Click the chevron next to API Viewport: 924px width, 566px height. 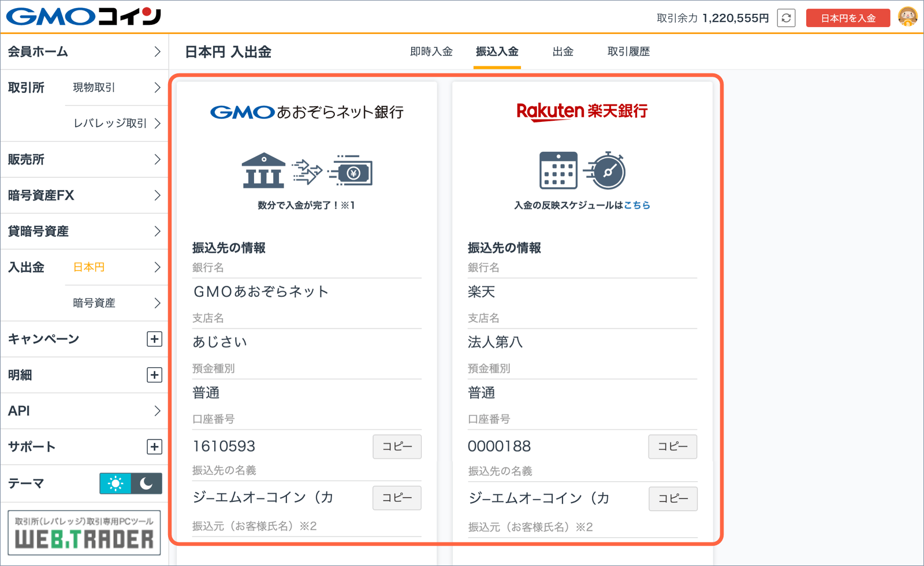tap(157, 411)
